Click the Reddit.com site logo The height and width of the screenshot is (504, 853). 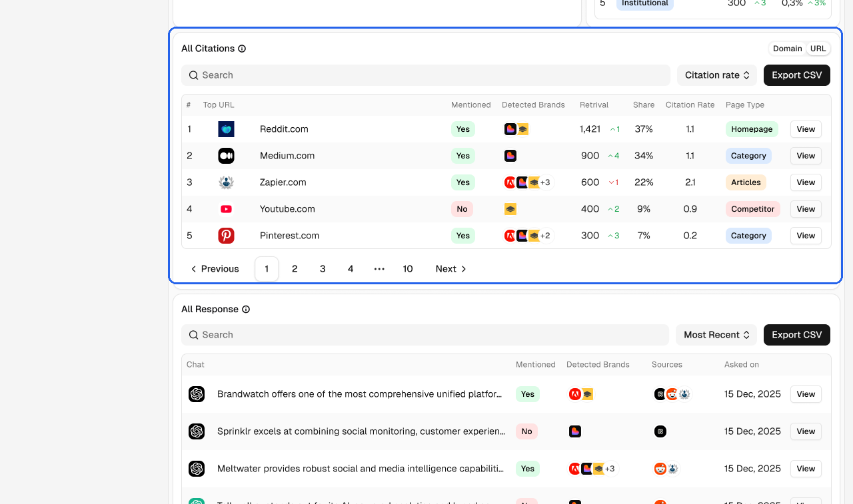point(226,129)
